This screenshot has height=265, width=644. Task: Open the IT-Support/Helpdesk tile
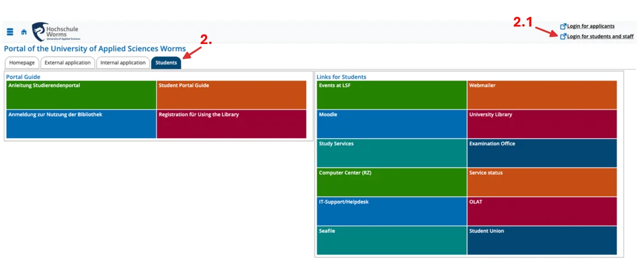coord(391,211)
